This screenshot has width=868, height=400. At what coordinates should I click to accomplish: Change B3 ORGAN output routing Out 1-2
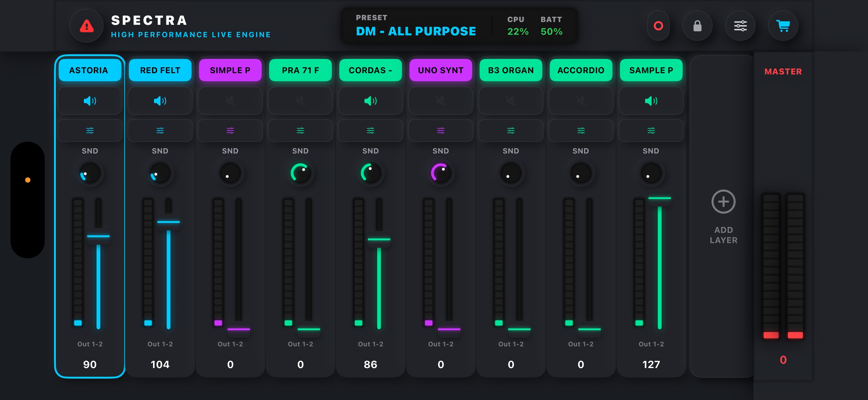coord(511,344)
